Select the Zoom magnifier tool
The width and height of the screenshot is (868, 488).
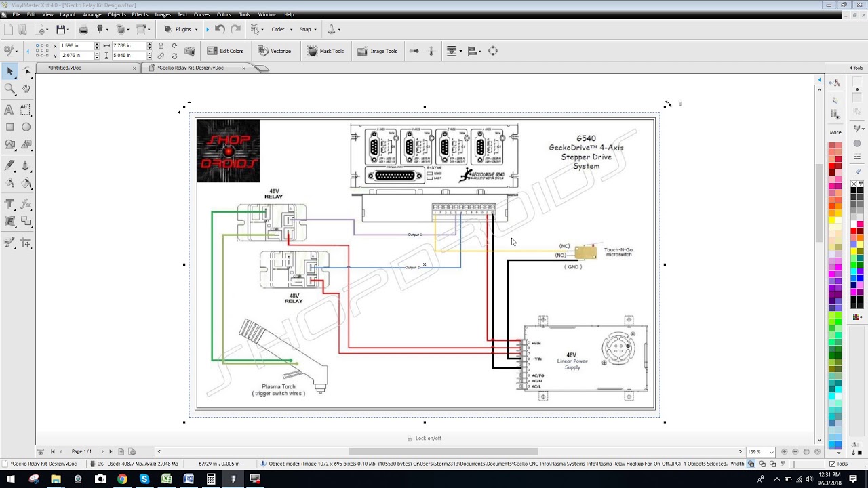pos(9,89)
